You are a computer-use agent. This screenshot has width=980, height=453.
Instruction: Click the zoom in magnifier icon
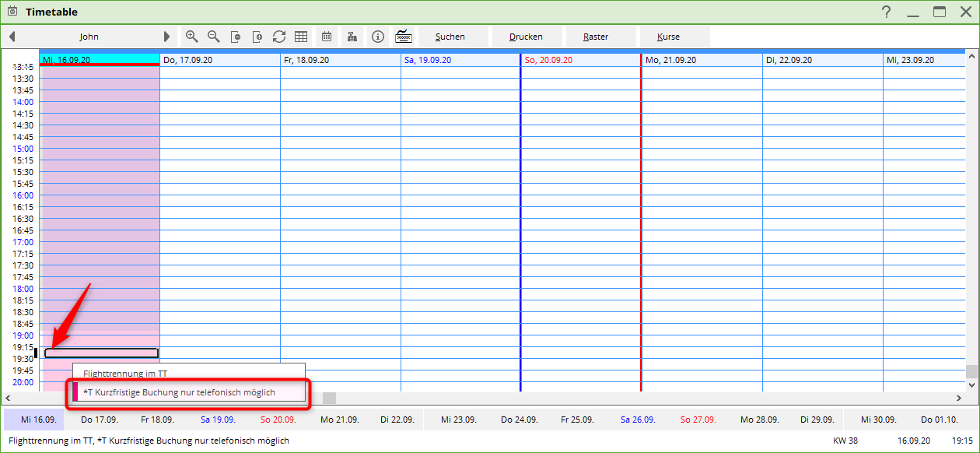tap(191, 37)
